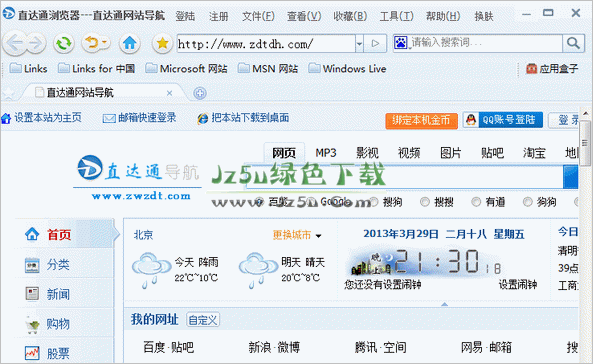The image size is (593, 364).
Task: Open the 应用盒子 app box
Action: pos(552,69)
